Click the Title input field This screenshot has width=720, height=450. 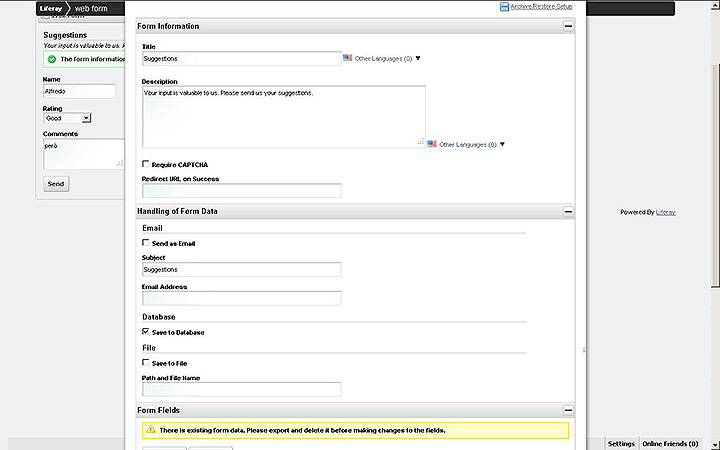coord(242,59)
